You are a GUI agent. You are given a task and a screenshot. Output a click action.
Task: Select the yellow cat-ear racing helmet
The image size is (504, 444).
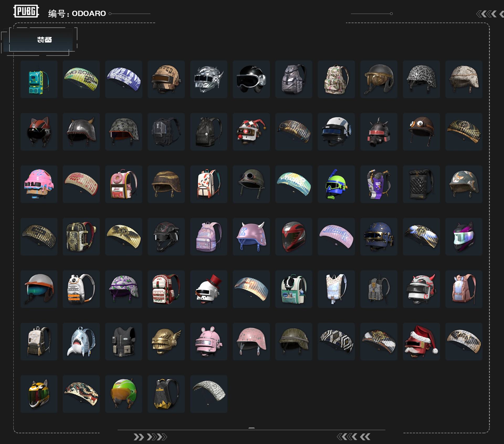pos(39,394)
